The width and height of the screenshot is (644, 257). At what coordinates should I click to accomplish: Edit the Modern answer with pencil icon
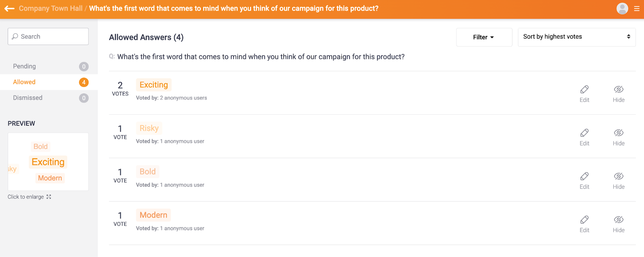click(584, 220)
